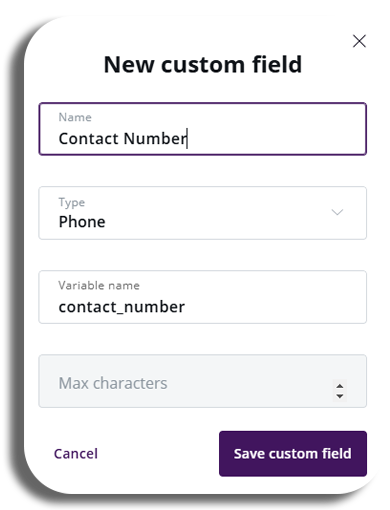Choose the Phone value text
Screen dimensions: 390x510
(82, 222)
